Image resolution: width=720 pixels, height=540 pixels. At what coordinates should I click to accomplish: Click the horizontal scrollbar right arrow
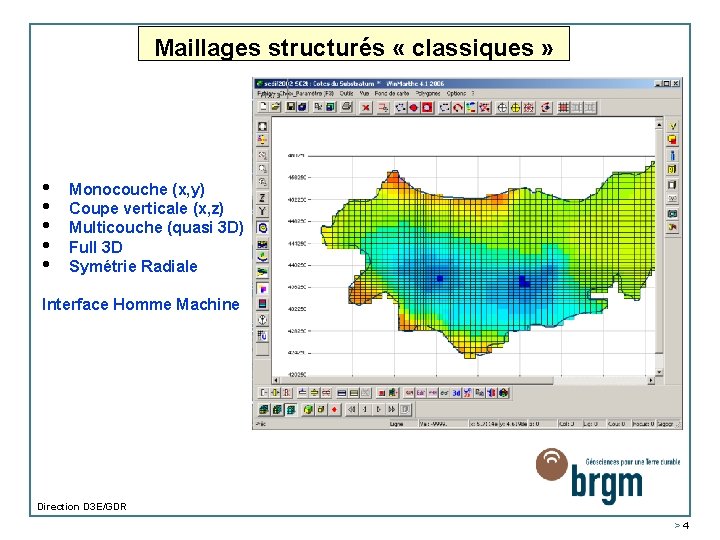651,380
